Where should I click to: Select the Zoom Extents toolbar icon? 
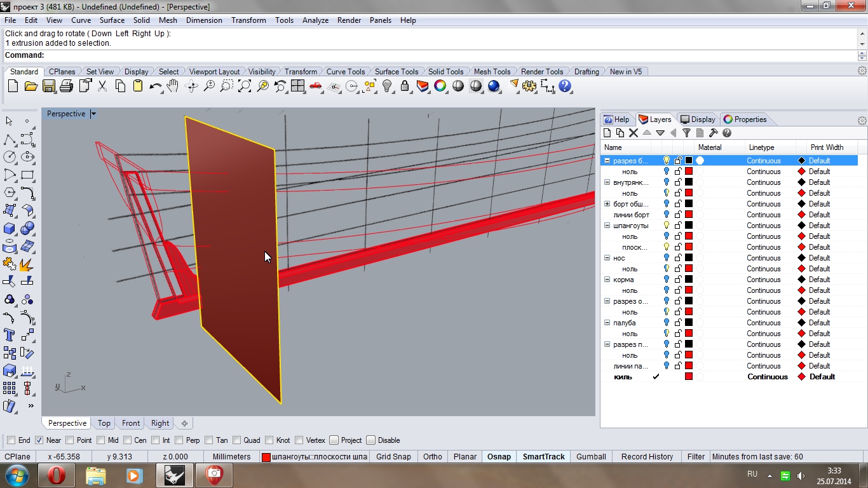(245, 86)
